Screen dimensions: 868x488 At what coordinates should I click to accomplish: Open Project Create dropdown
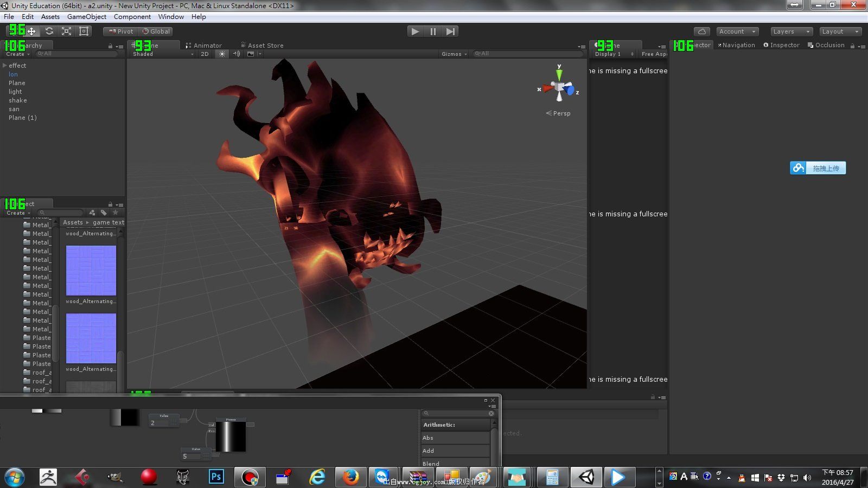coord(18,213)
